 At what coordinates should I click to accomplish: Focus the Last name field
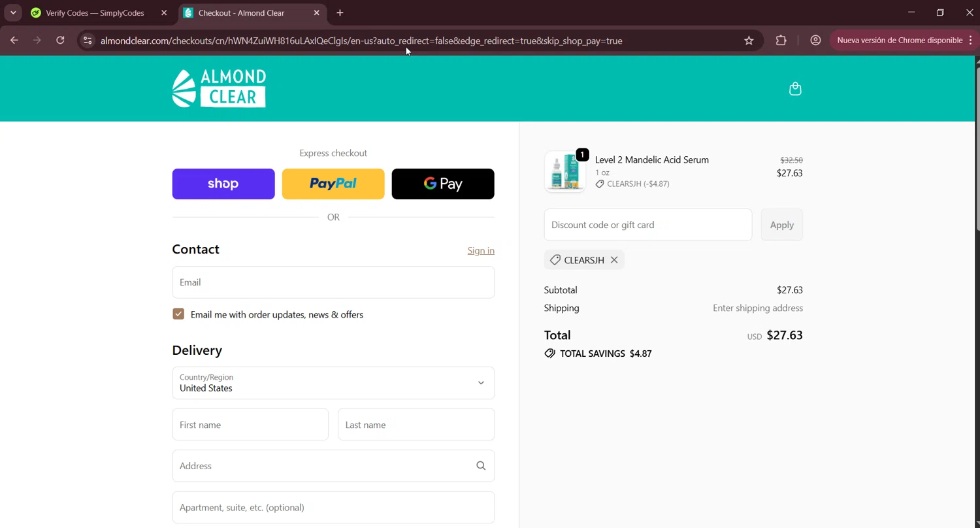tap(416, 425)
